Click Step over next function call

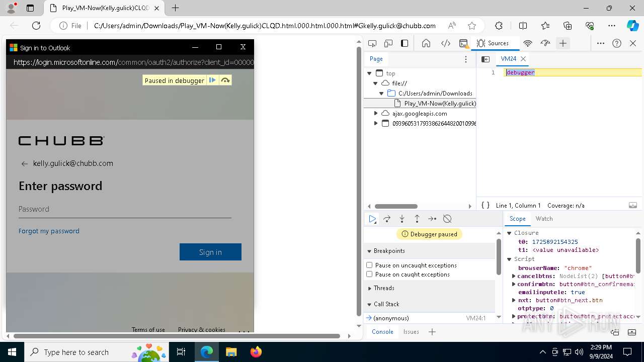(x=387, y=219)
